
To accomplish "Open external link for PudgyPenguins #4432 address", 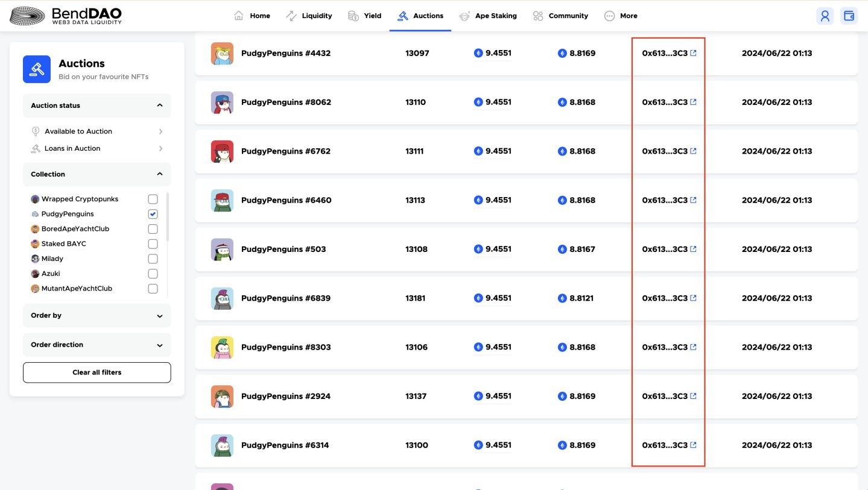I will pos(693,53).
